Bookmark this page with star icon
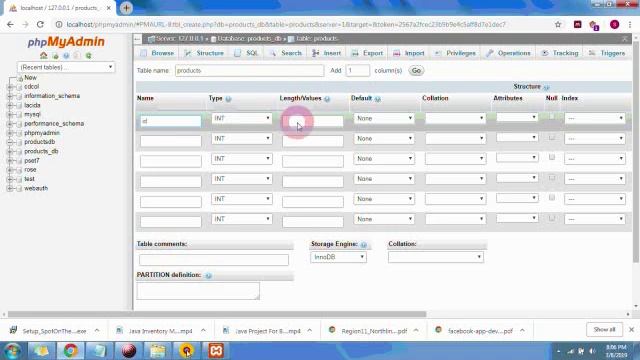The image size is (640, 360). click(558, 24)
